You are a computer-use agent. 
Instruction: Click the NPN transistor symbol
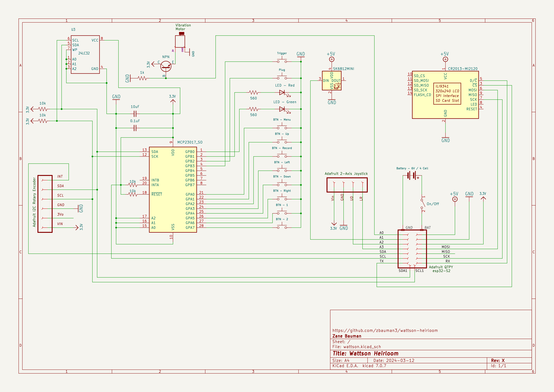coord(166,66)
